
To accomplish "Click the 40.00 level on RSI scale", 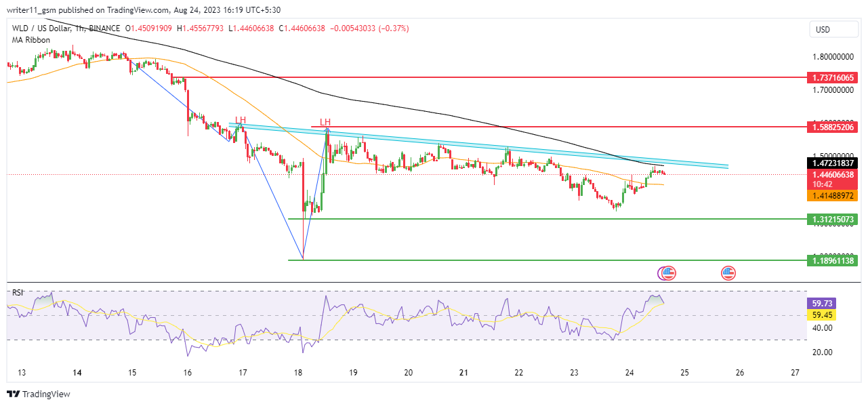I will (x=823, y=328).
